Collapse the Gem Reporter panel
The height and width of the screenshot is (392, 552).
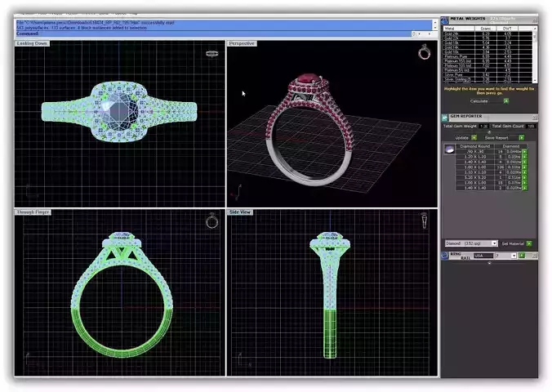(x=535, y=118)
